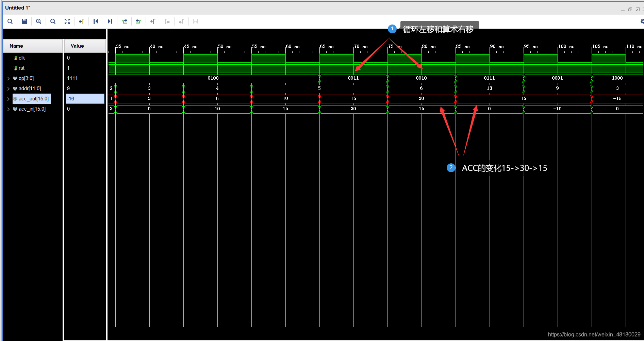644x341 pixels.
Task: Click the 50 ns ruler mark
Action: coord(225,47)
